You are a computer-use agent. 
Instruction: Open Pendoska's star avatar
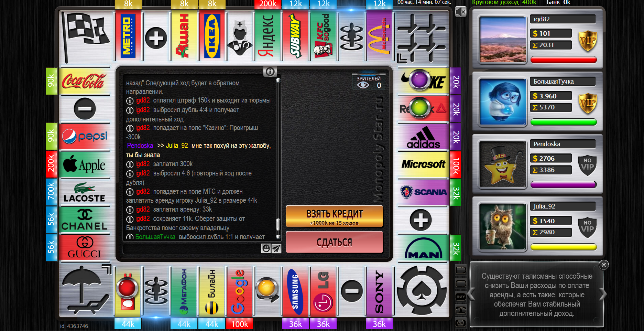coord(502,164)
